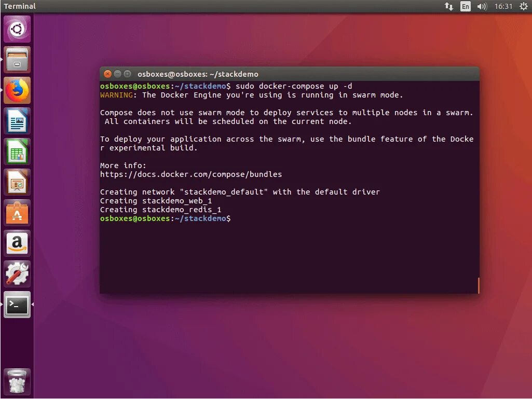Maximize the stackdemo terminal window
This screenshot has width=532, height=399.
point(127,74)
